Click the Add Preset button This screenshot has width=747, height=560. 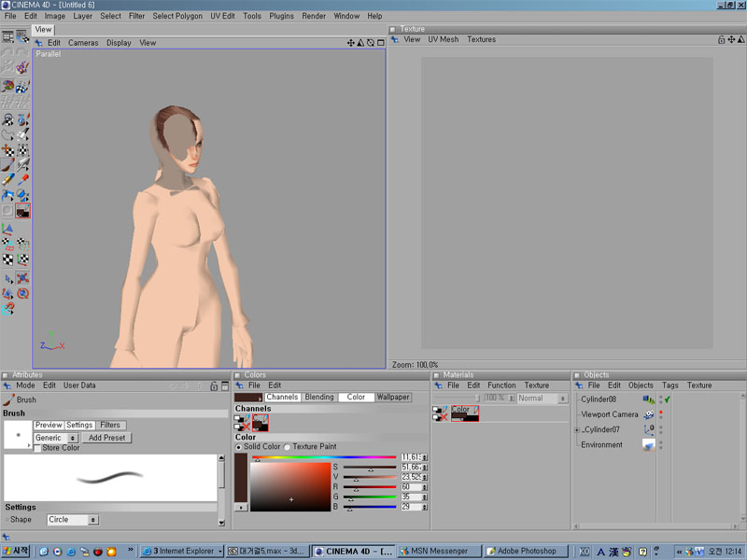pyautogui.click(x=107, y=438)
